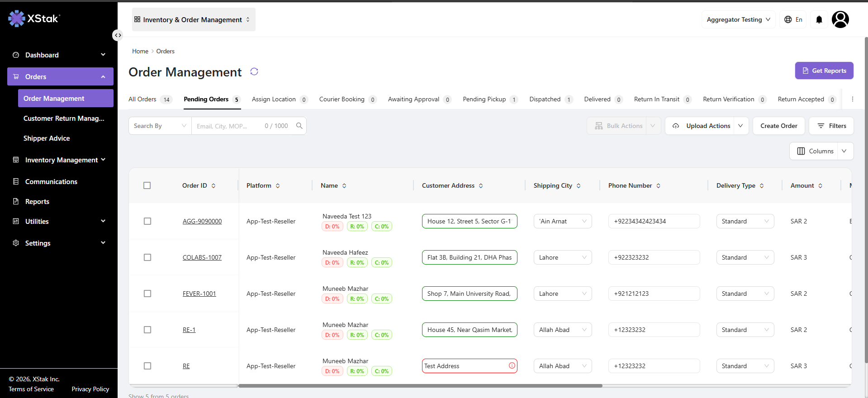
Task: Select the checkbox for order FEVER-1001
Action: 147,294
